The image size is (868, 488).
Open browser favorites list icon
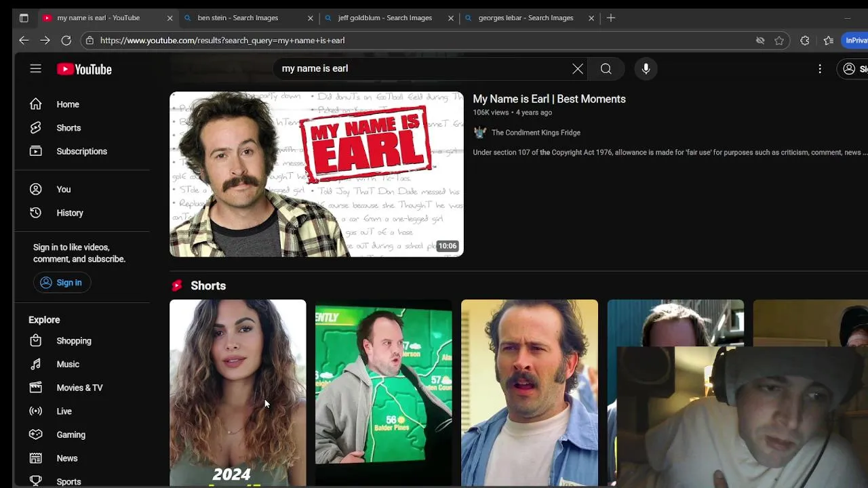828,41
